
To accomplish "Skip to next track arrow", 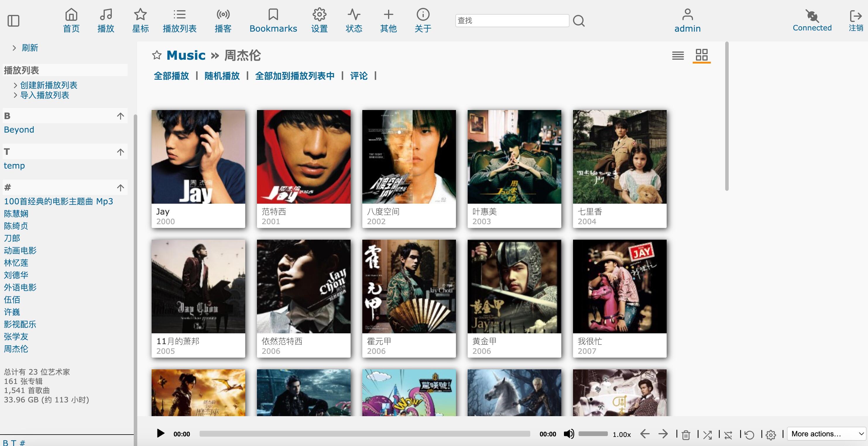I will tap(663, 433).
